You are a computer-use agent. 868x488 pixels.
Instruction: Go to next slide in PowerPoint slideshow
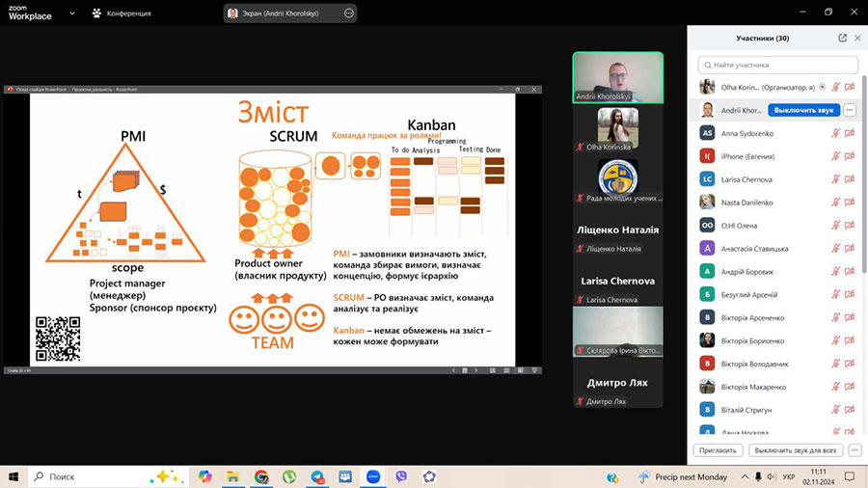pos(475,370)
